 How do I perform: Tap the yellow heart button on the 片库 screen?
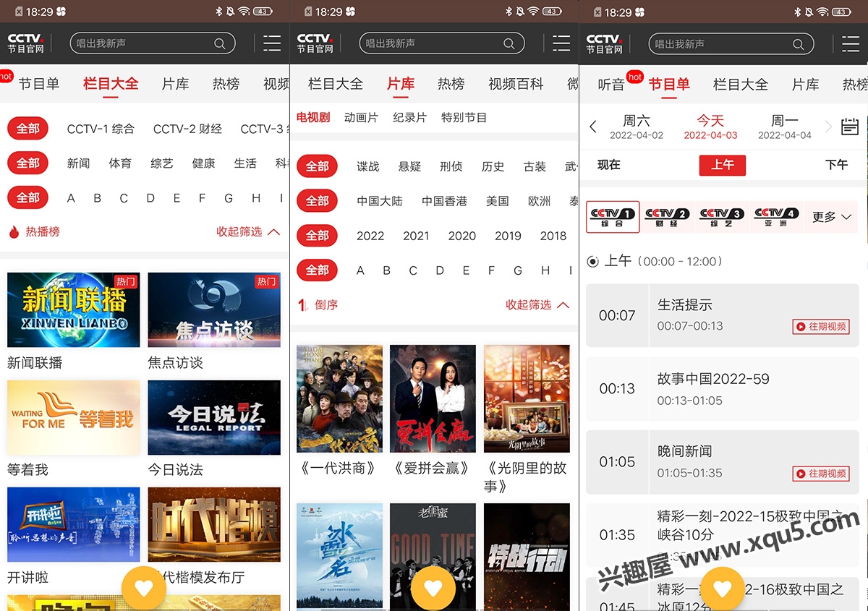point(433,589)
